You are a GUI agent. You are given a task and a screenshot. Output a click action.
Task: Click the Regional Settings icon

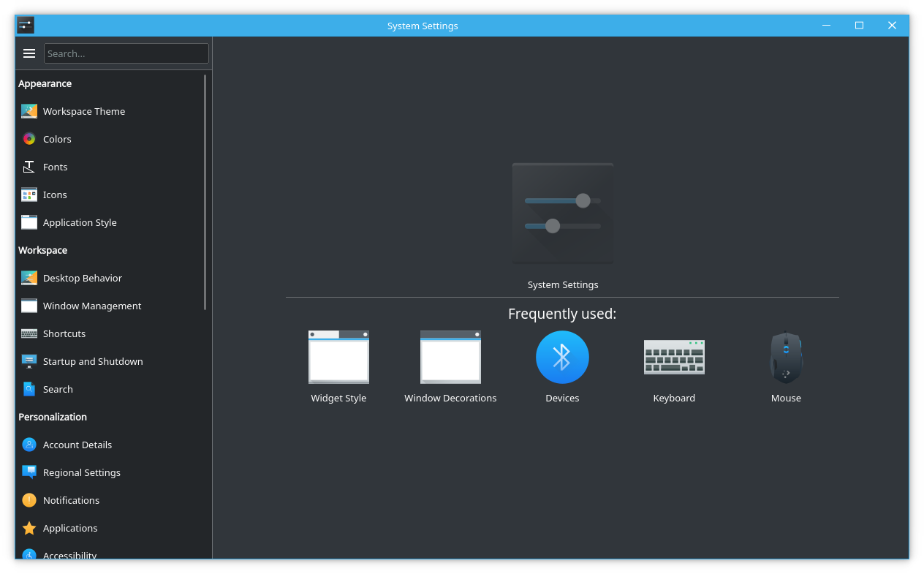point(29,472)
